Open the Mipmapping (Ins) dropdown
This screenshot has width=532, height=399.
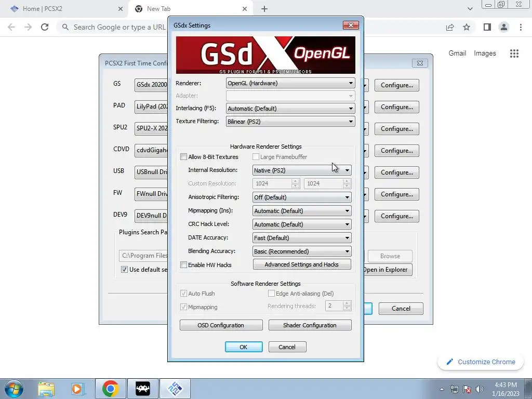[302, 211]
